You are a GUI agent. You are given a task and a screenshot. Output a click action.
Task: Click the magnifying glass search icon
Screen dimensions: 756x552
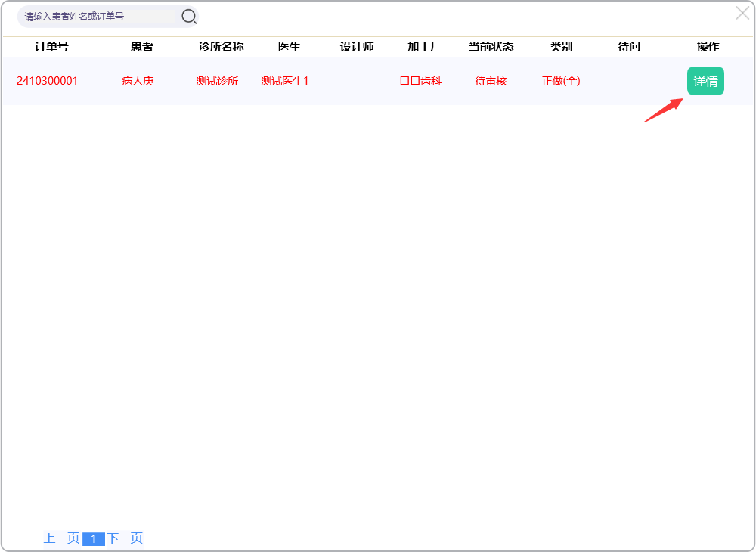[x=189, y=16]
